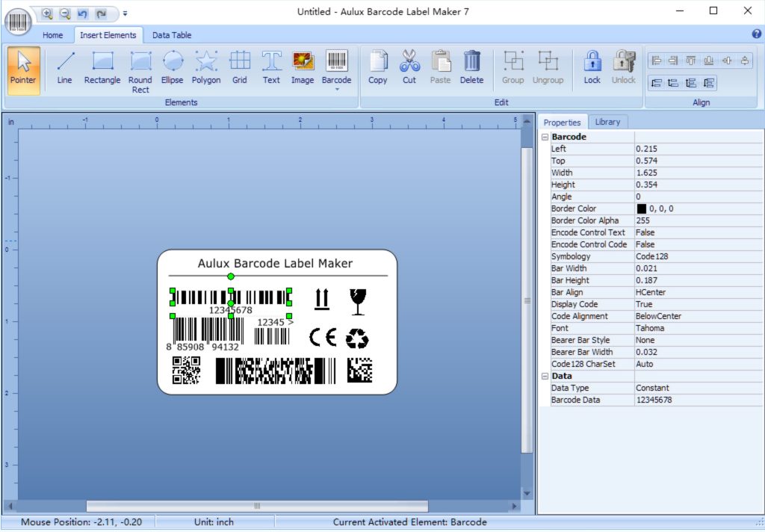Viewport: 765px width, 532px height.
Task: Expand the Quick Access toolbar options
Action: tap(126, 12)
